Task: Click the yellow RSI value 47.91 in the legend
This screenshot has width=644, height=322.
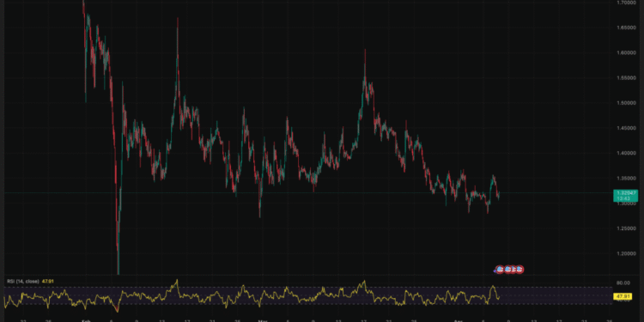Action: click(47, 282)
